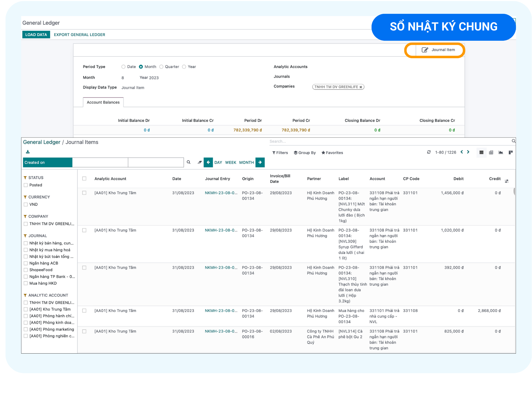Open the Filters dropdown

pyautogui.click(x=280, y=153)
